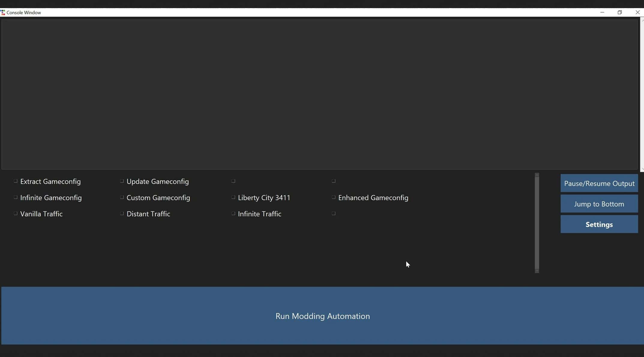Check the Infinite Gameconfig option
Image resolution: width=644 pixels, height=357 pixels.
pyautogui.click(x=16, y=197)
